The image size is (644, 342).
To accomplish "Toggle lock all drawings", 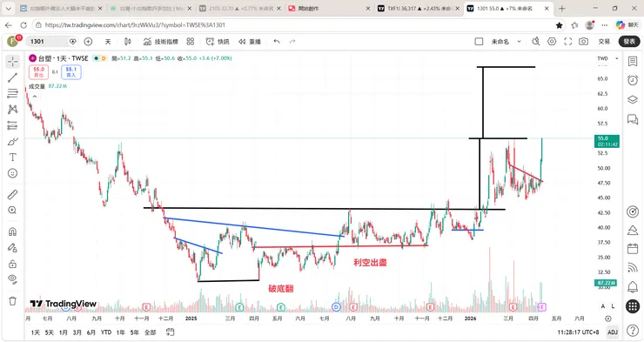I will point(13,264).
